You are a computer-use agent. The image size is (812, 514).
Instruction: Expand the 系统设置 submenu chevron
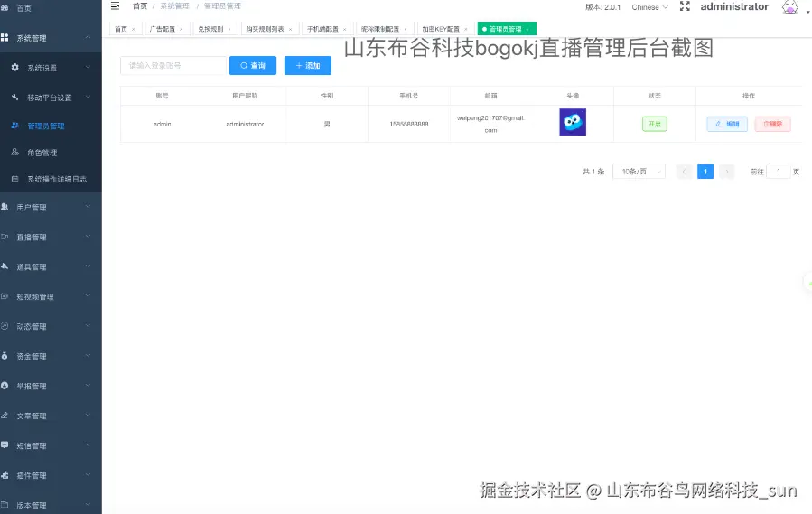point(88,67)
